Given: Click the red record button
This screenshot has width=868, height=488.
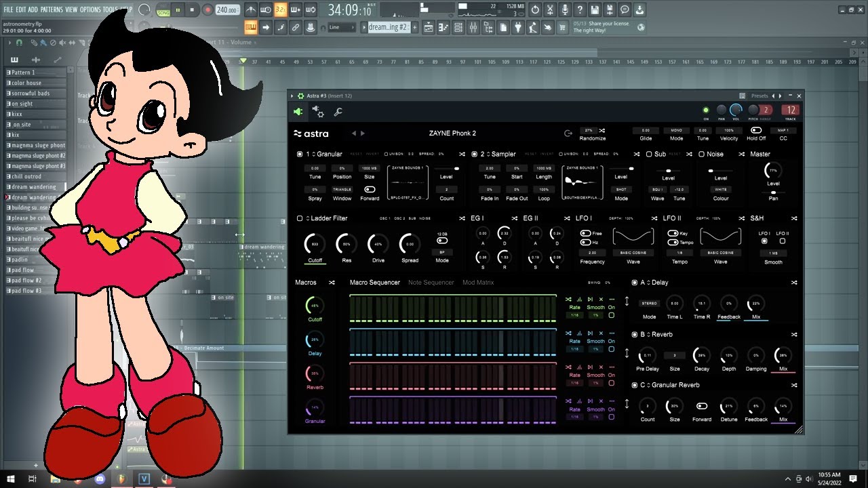Looking at the screenshot, I should (206, 10).
